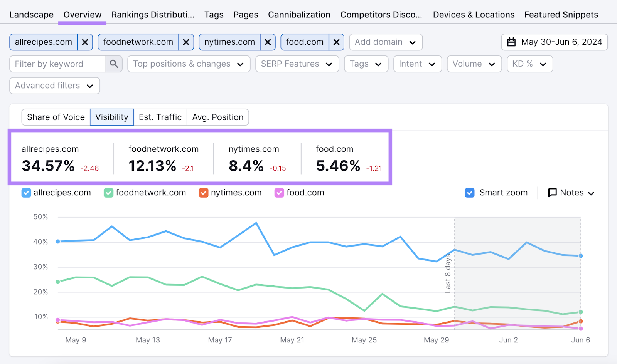
Task: Remove the food.com domain chip
Action: [336, 42]
